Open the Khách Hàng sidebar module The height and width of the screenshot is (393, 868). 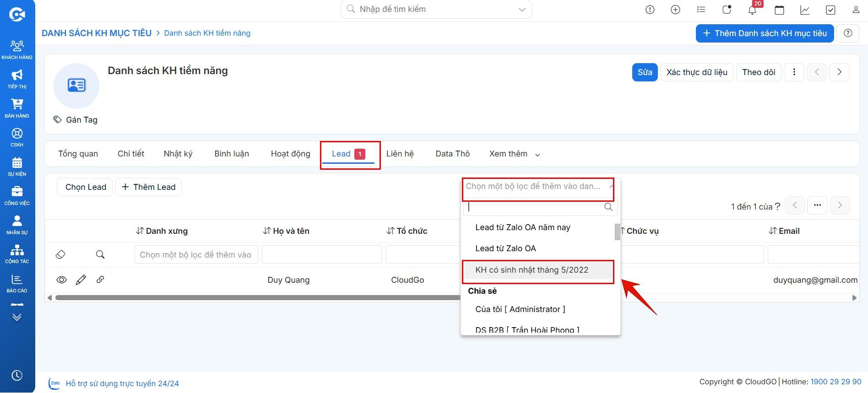(x=17, y=50)
